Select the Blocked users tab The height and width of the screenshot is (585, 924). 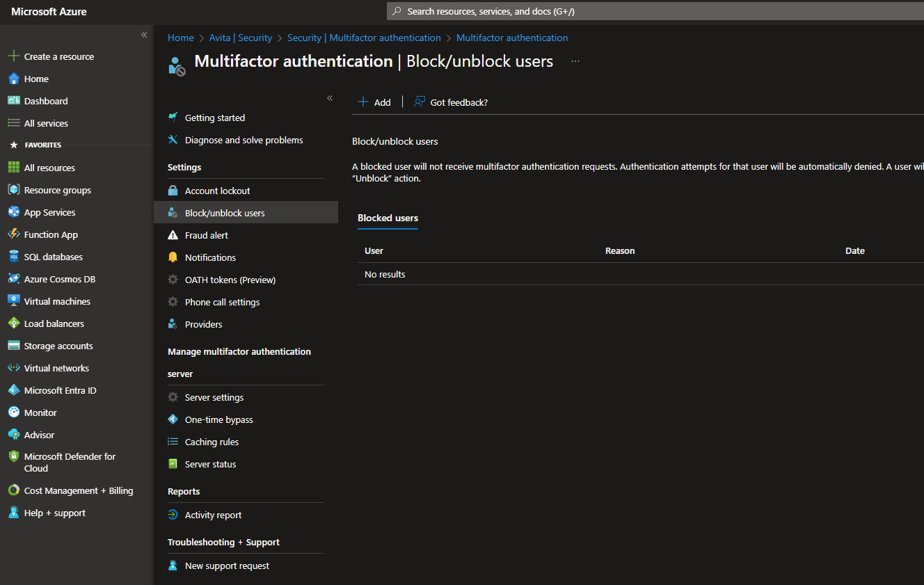click(x=388, y=218)
